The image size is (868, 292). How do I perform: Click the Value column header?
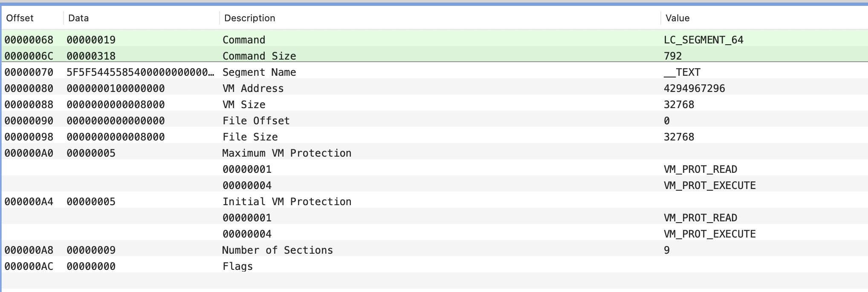coord(764,18)
